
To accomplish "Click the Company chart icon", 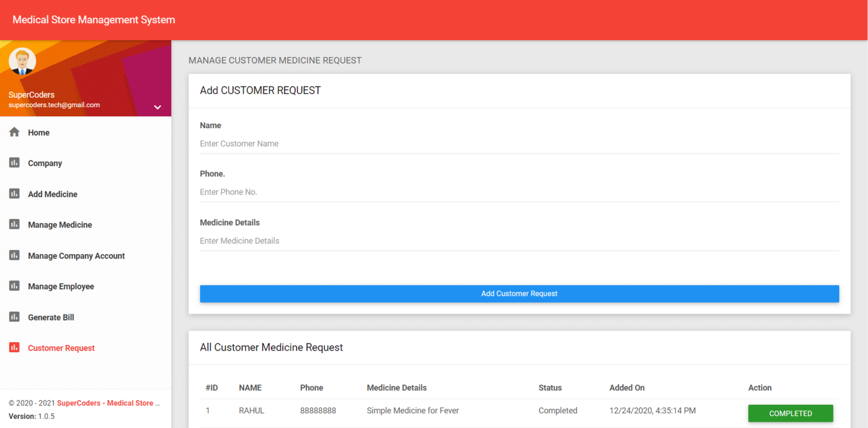I will click(x=15, y=163).
